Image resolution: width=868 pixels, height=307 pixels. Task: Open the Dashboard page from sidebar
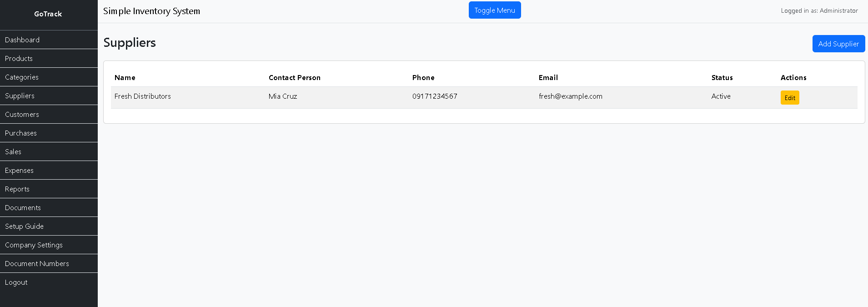click(x=22, y=40)
